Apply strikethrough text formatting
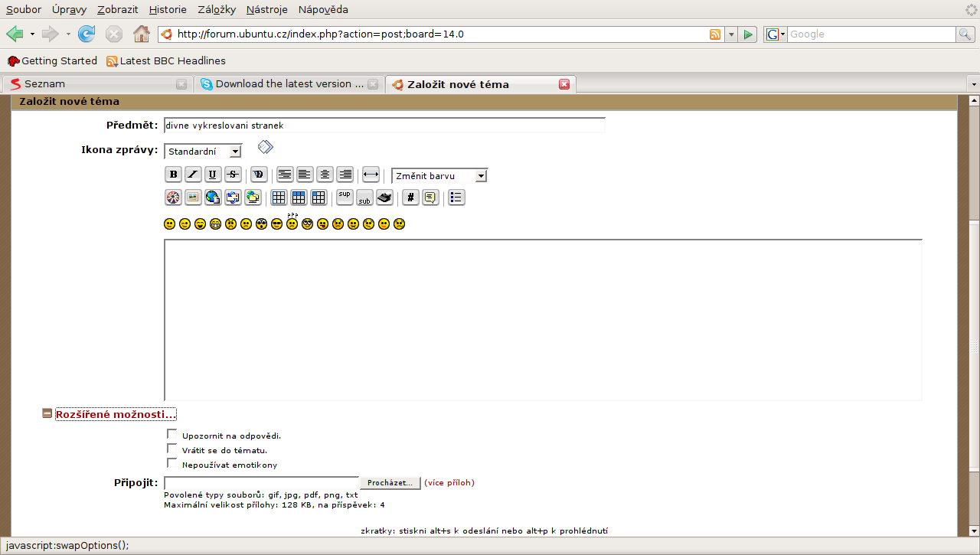Screen dimensions: 980x555 pos(233,175)
